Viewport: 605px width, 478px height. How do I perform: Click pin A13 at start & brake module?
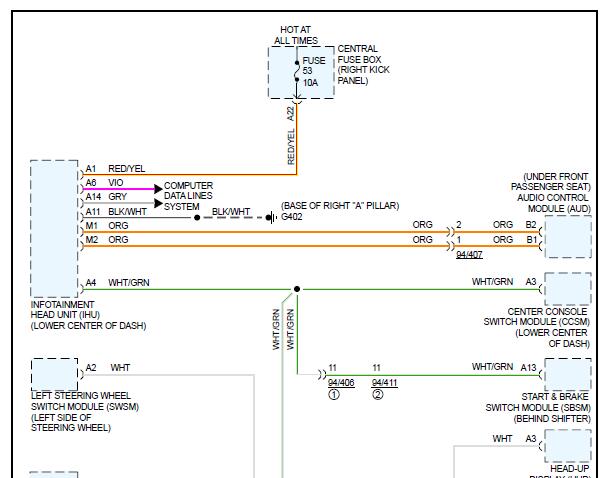tap(528, 367)
